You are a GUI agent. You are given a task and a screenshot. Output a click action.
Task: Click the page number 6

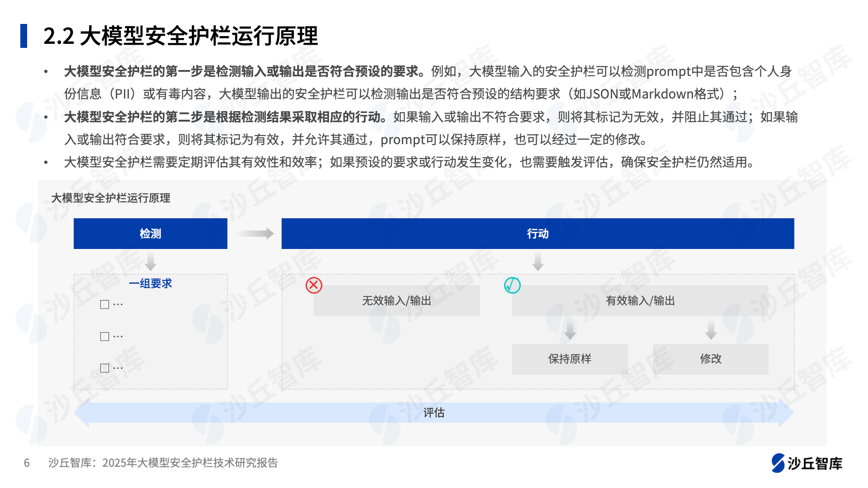coord(27,463)
